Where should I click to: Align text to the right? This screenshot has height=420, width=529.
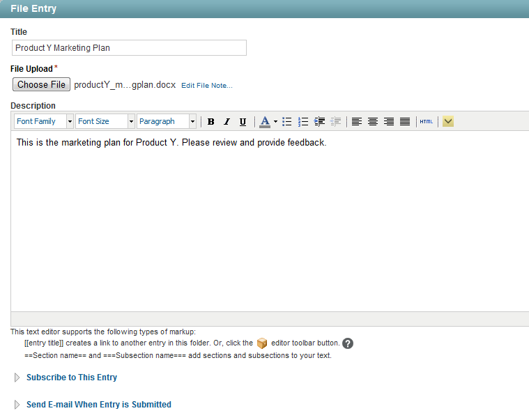pos(389,122)
